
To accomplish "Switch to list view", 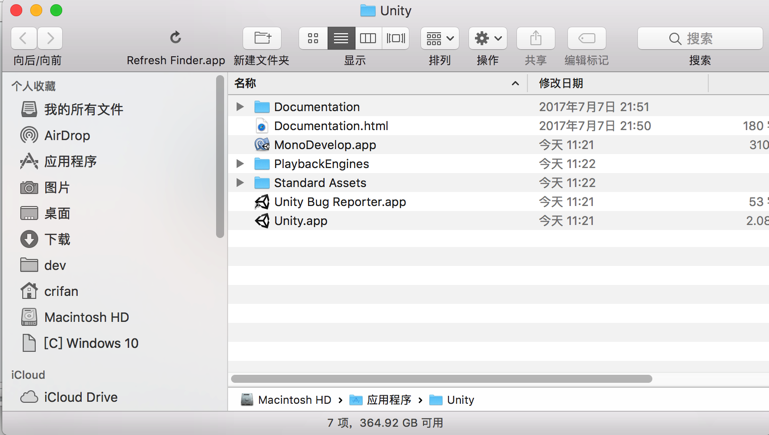I will (x=341, y=38).
